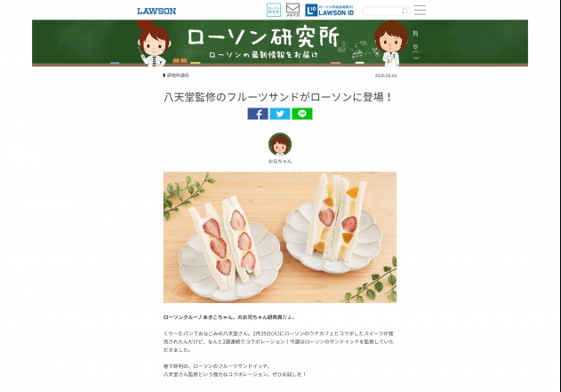Open the メルマガ mail icon

293,10
